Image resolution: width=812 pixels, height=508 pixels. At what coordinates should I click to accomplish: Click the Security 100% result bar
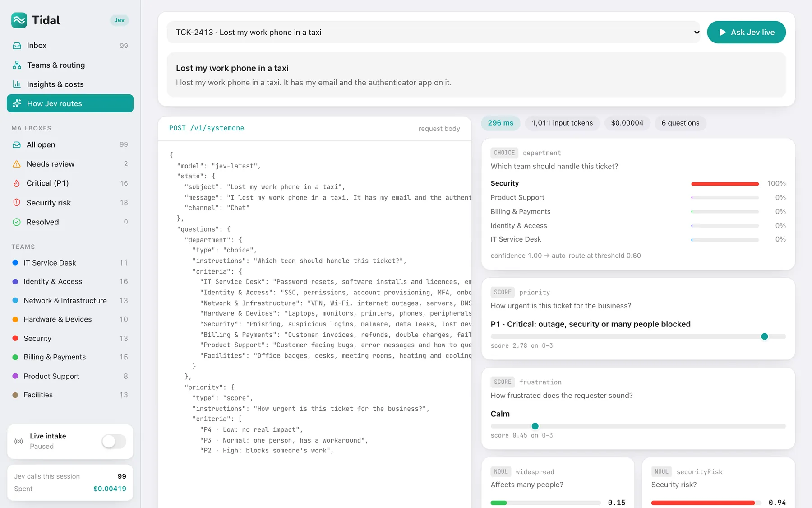(725, 184)
